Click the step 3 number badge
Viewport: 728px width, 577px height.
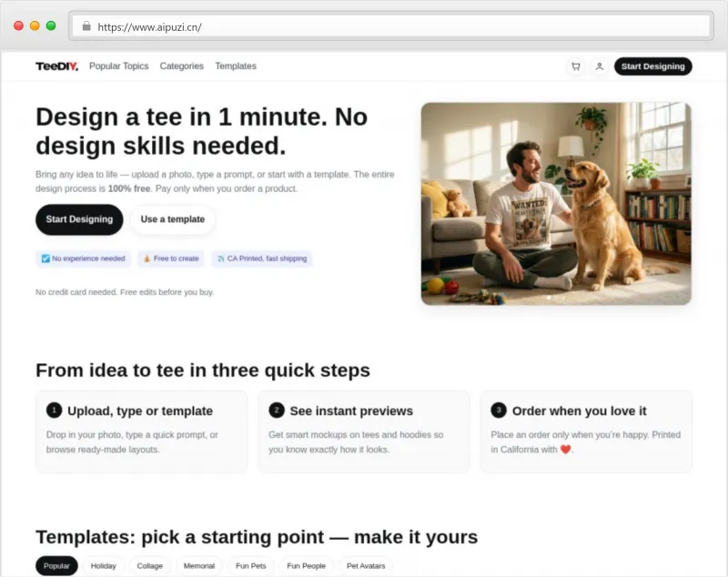click(498, 410)
